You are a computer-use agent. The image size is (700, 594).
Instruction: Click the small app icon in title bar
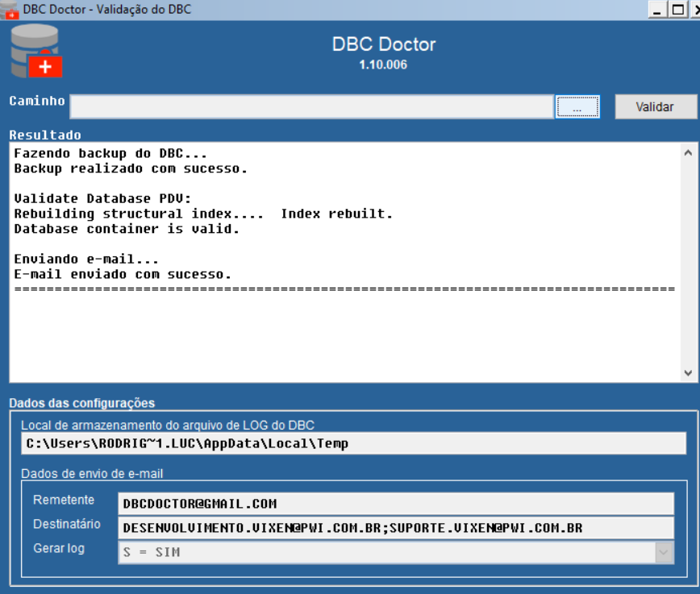[x=10, y=10]
